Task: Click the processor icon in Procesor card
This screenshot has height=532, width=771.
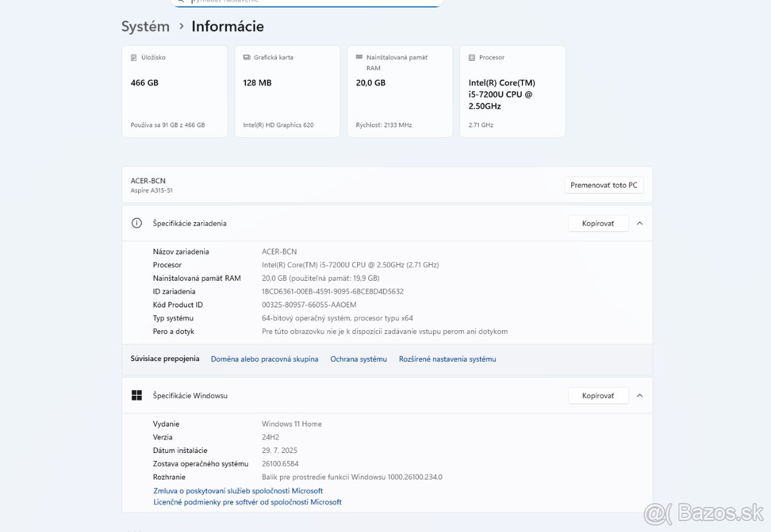Action: (472, 58)
